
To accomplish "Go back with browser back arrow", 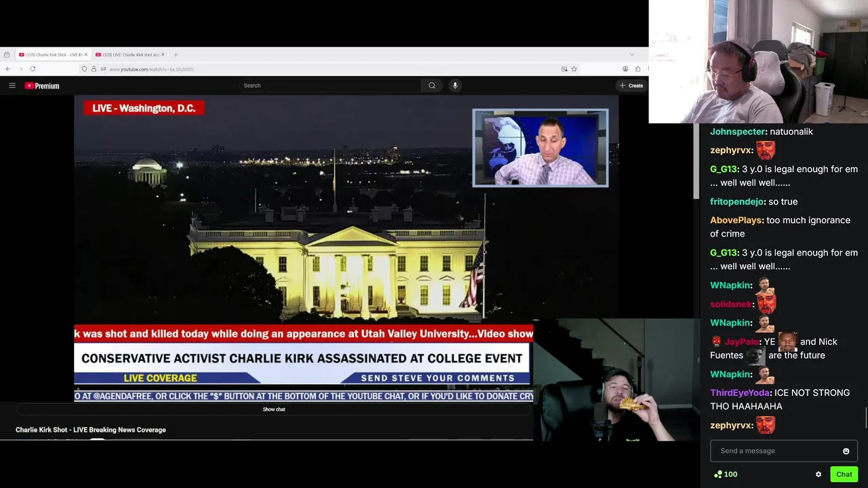I will (x=7, y=68).
